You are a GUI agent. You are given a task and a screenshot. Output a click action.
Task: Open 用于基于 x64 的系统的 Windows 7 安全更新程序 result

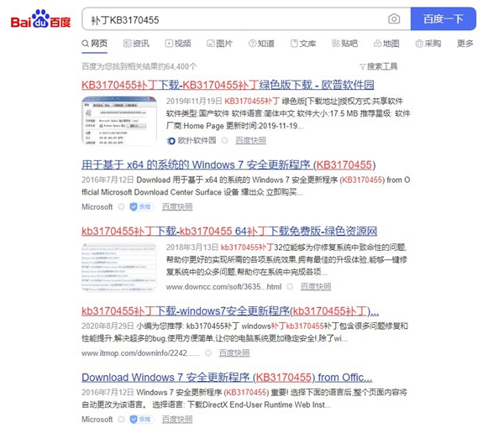point(228,165)
